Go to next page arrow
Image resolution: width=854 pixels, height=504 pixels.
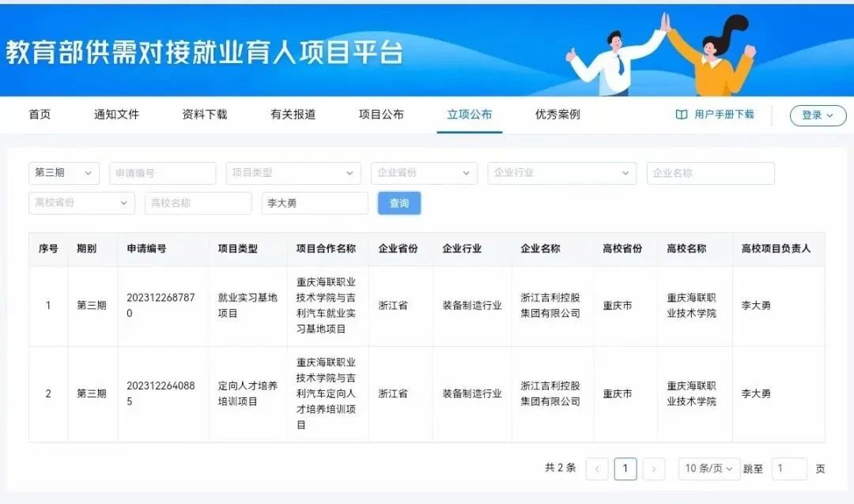(653, 468)
